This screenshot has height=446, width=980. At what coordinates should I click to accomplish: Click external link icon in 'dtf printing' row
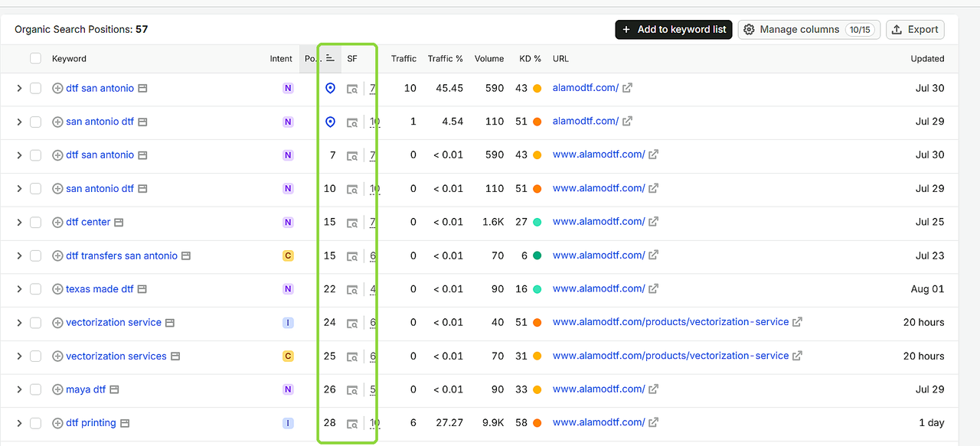tap(653, 422)
